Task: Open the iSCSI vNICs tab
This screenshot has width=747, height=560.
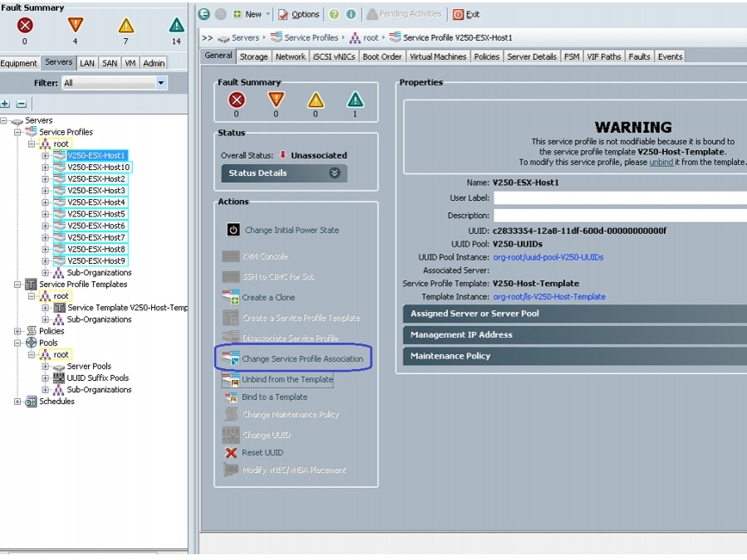Action: pyautogui.click(x=334, y=56)
